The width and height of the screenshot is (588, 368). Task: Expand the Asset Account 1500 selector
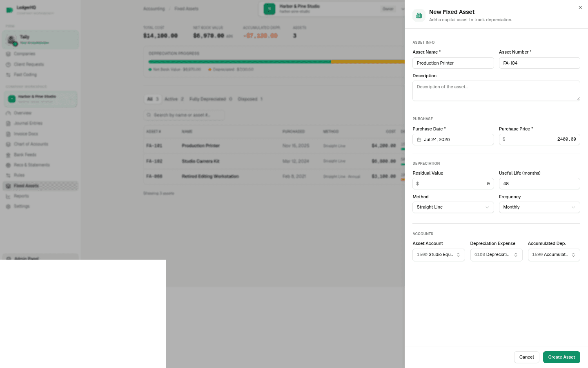tap(439, 255)
